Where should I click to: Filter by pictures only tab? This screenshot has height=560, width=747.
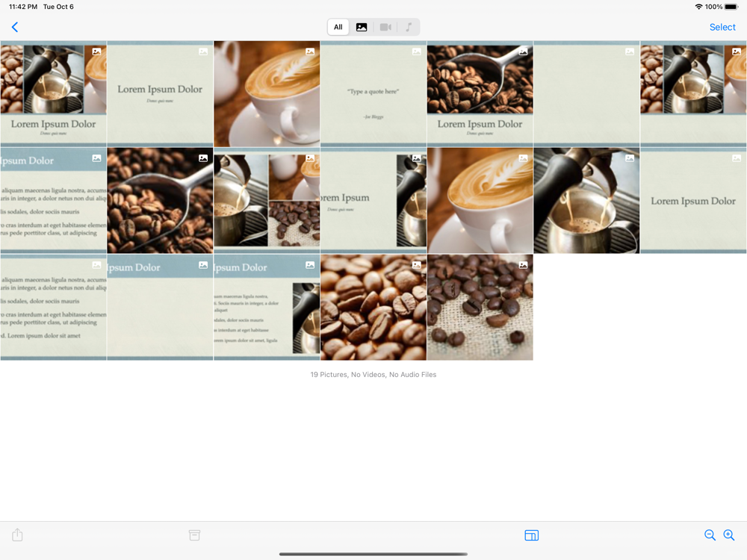(x=362, y=27)
